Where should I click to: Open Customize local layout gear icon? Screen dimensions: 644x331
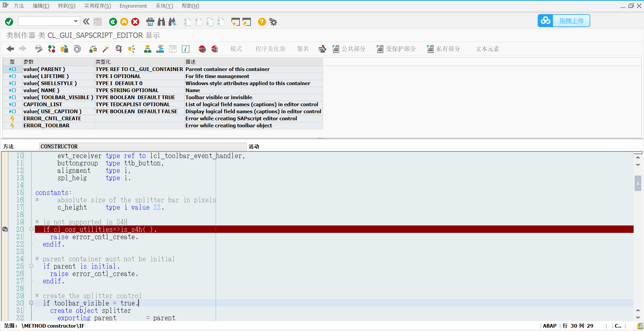(273, 22)
